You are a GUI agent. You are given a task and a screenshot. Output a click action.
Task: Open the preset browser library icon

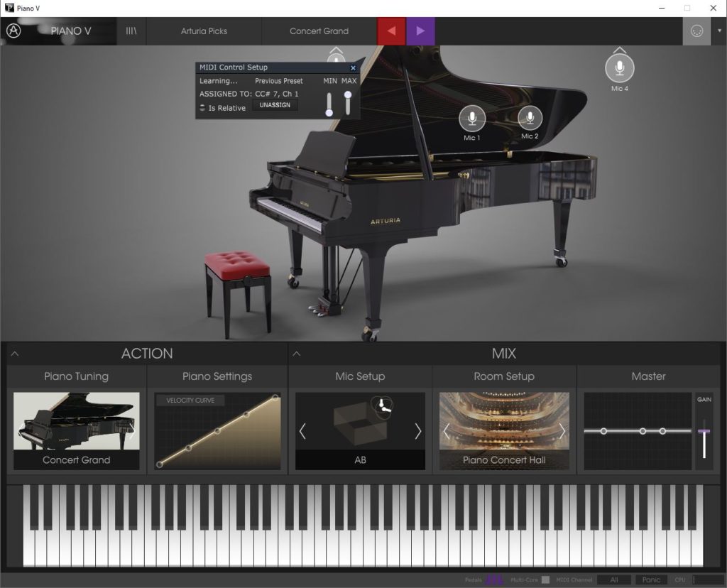click(x=131, y=31)
